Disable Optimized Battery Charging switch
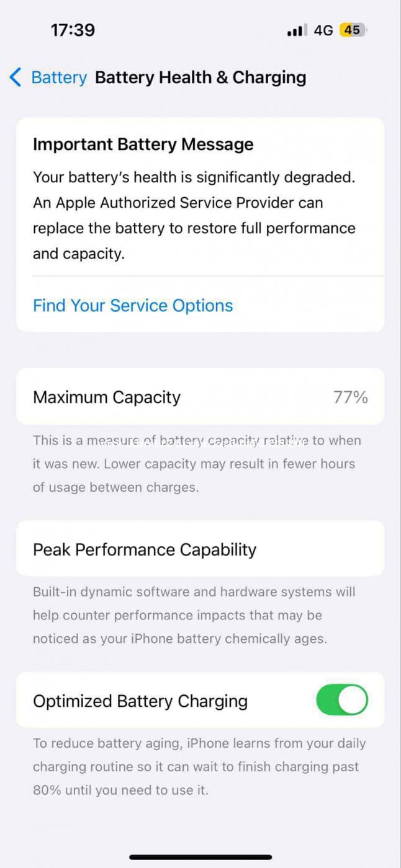This screenshot has width=401, height=868. pos(342,701)
